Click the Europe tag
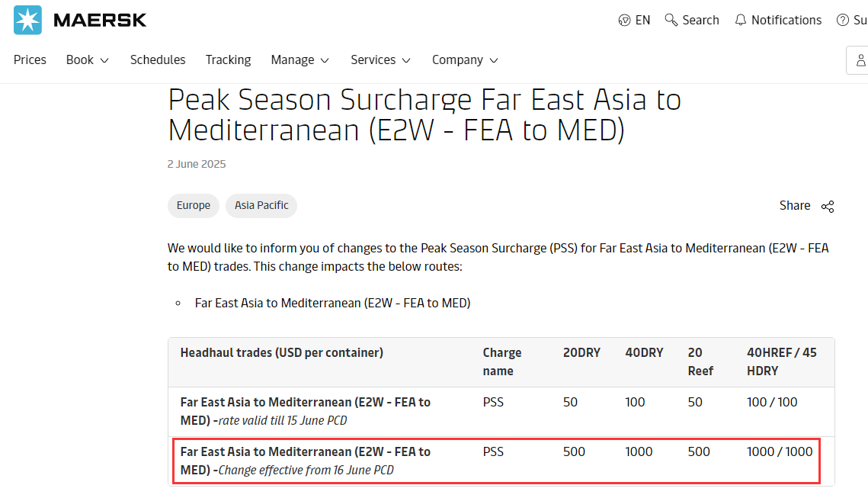The width and height of the screenshot is (868, 498). 194,205
